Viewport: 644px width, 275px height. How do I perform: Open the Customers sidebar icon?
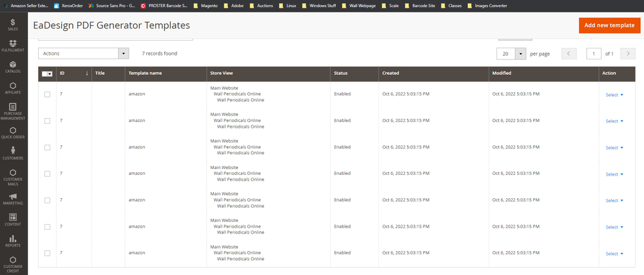click(13, 153)
